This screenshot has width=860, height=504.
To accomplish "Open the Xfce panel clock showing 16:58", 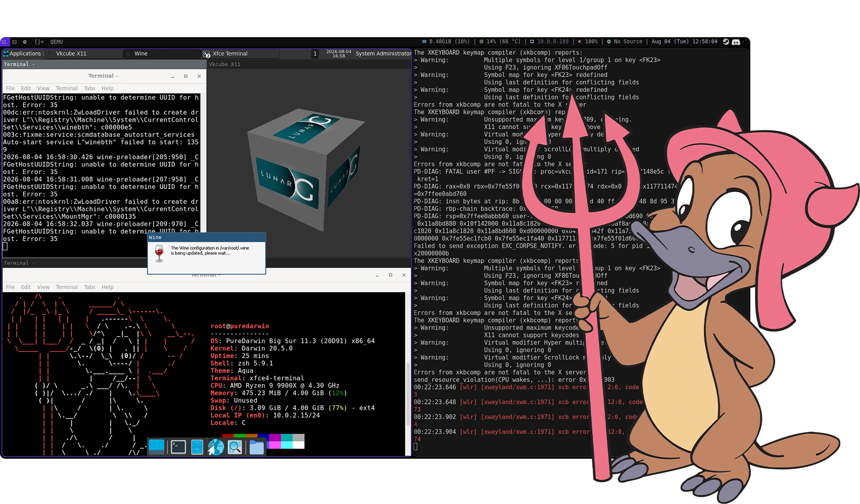I will (x=339, y=53).
